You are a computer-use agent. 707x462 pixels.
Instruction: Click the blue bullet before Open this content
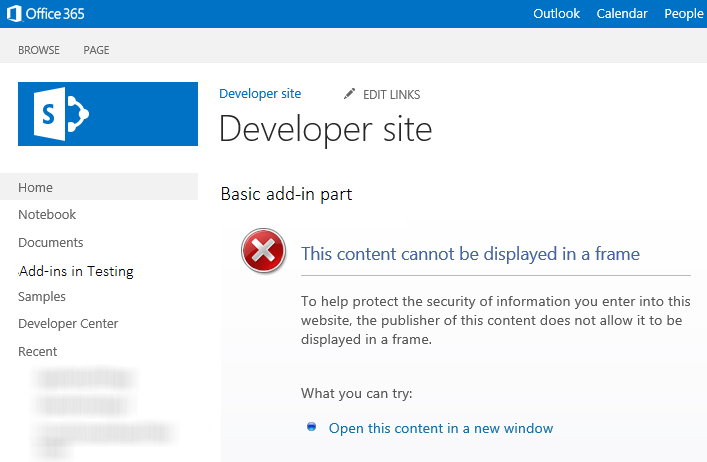pos(312,426)
